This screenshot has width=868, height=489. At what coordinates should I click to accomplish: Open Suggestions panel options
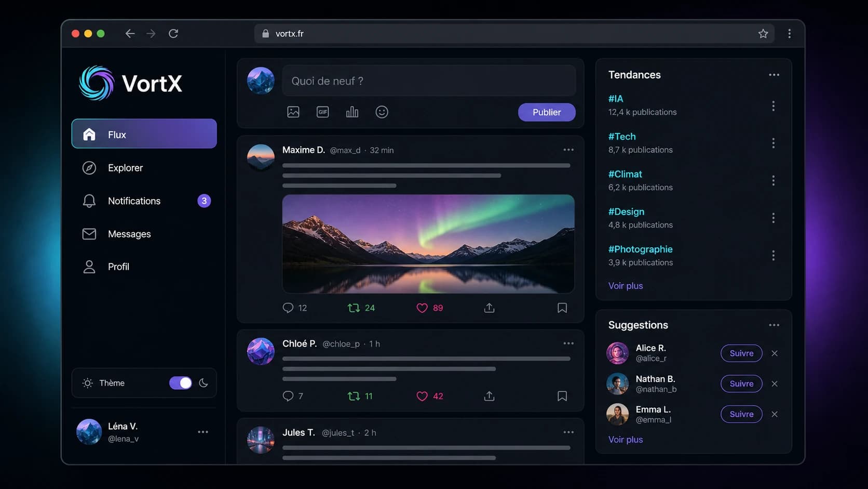pos(774,325)
